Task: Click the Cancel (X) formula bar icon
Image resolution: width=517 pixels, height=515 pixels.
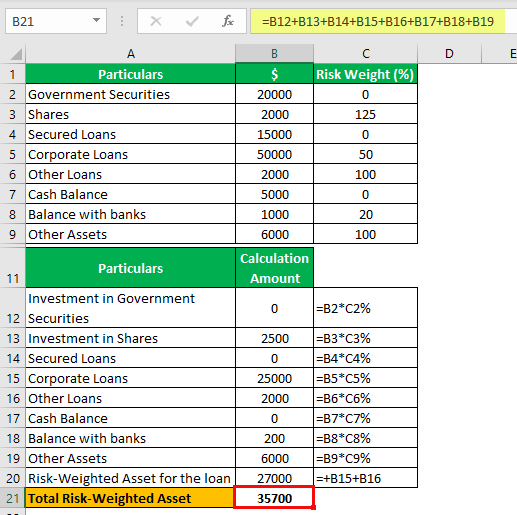Action: (x=156, y=22)
